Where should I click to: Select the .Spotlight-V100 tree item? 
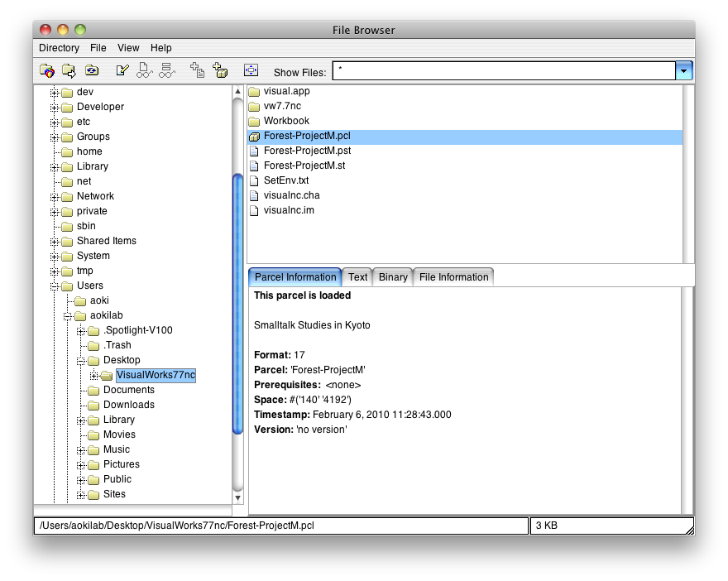click(x=138, y=331)
